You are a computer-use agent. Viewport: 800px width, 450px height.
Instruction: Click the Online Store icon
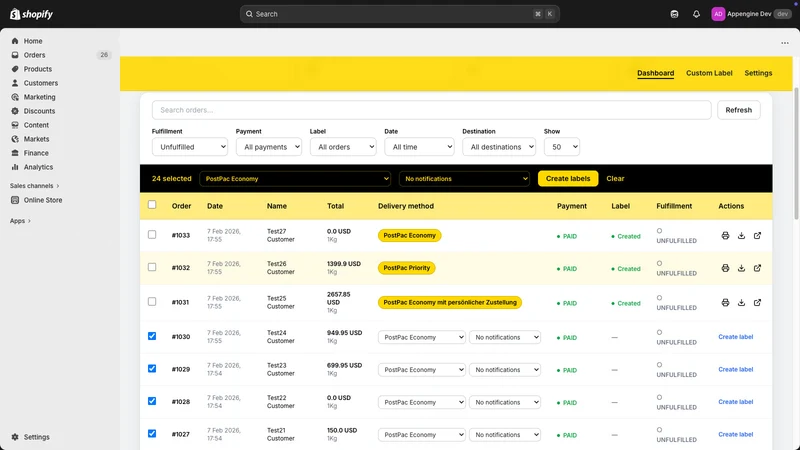[15, 200]
